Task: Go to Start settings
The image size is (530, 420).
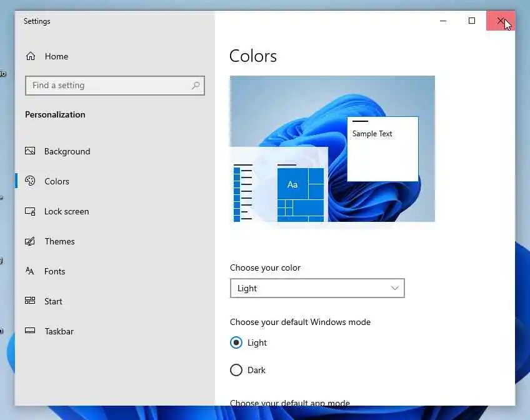Action: coord(53,301)
